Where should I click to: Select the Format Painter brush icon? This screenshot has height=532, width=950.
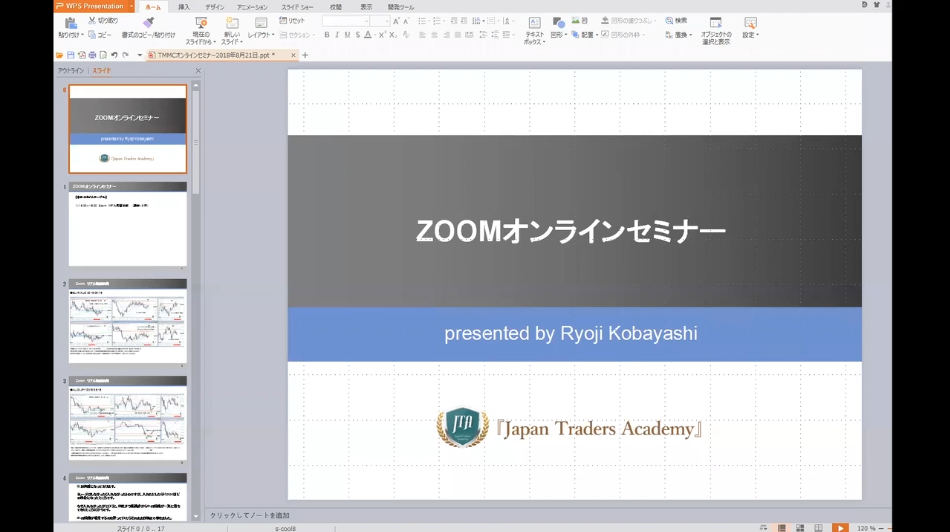[148, 21]
